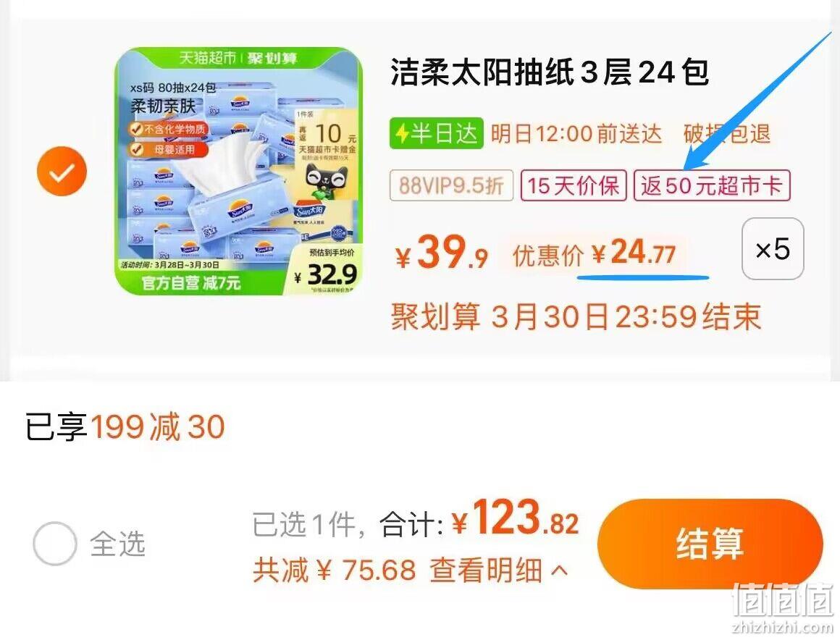Tap the 共减 ¥75.68 savings text

(335, 569)
